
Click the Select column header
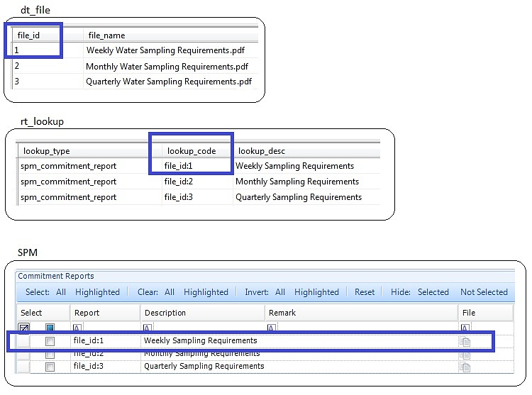pyautogui.click(x=43, y=313)
